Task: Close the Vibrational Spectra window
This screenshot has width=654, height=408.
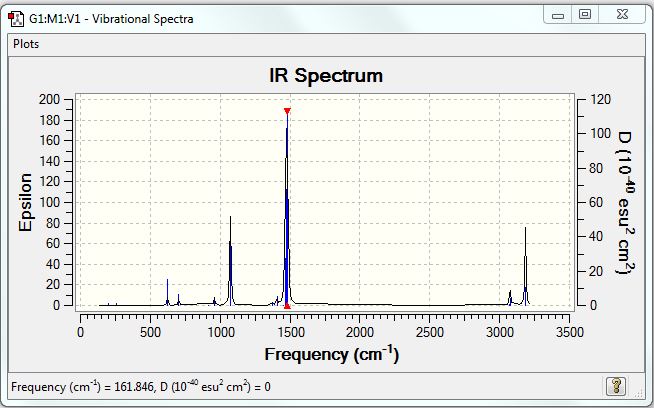Action: [x=622, y=15]
